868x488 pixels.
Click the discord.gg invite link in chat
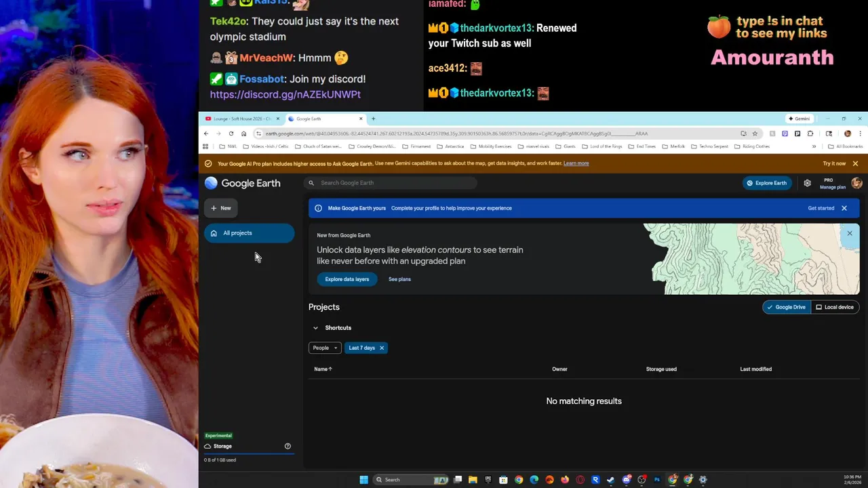(285, 94)
